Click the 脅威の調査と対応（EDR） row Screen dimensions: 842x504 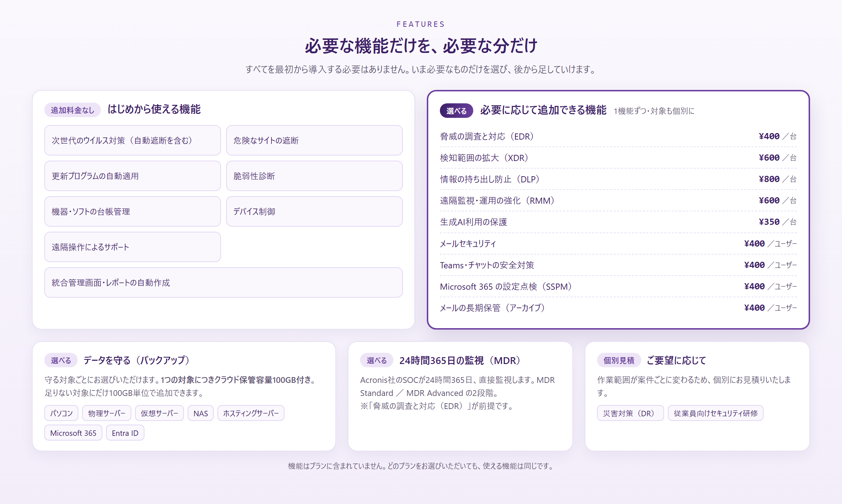(x=618, y=136)
